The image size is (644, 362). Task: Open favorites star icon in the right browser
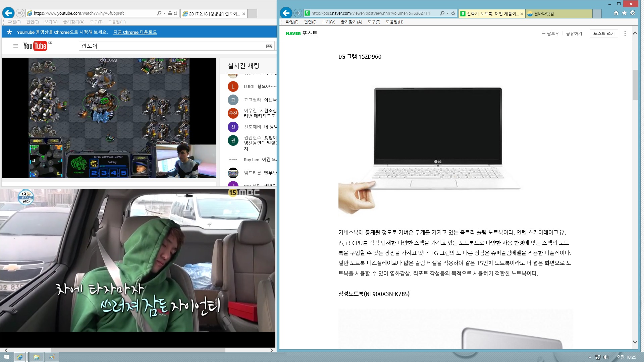coord(624,13)
